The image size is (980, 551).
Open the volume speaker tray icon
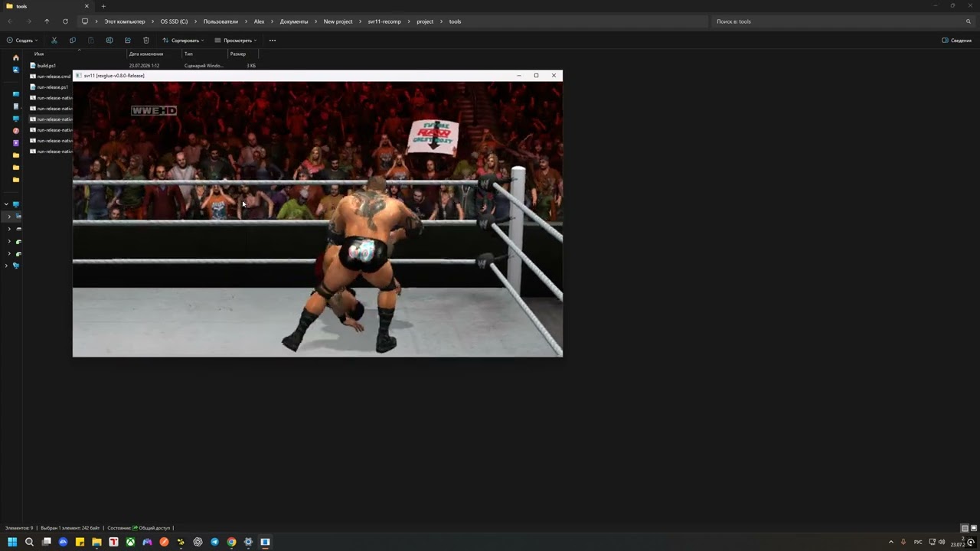click(x=942, y=542)
